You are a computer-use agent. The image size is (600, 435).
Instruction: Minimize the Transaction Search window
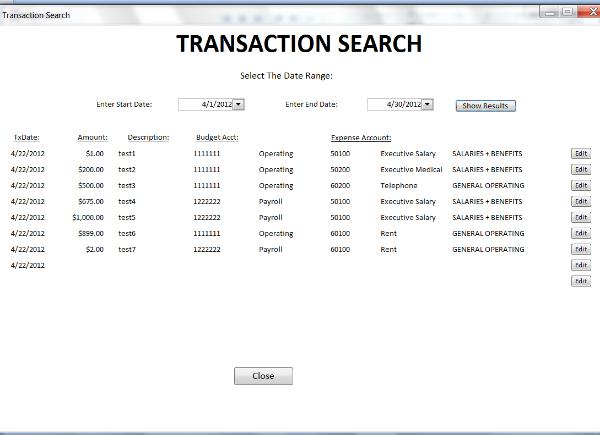(x=549, y=11)
